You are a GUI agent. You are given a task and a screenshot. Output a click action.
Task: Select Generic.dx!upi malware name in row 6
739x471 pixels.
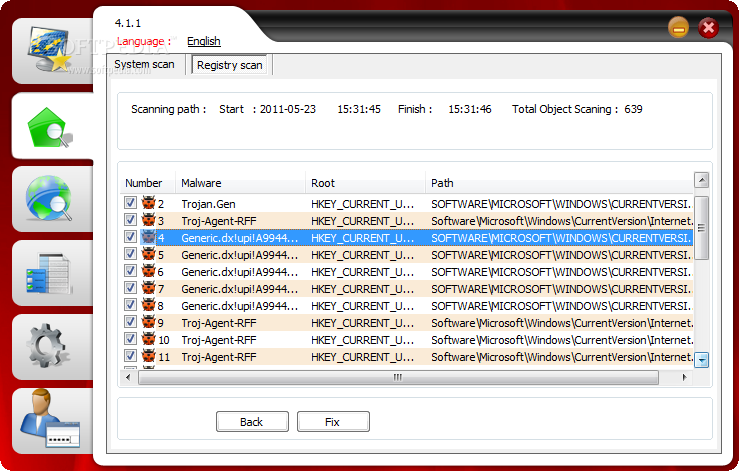coord(239,272)
